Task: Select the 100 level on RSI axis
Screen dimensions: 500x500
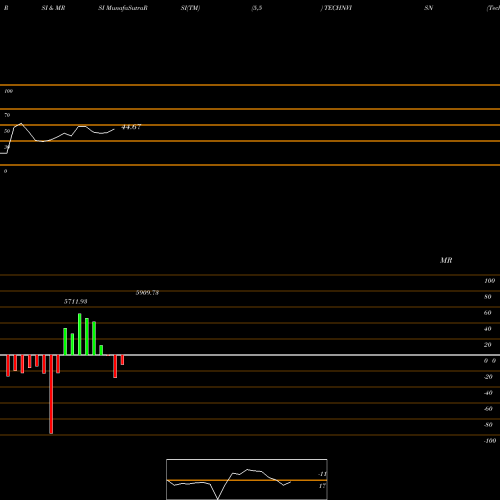Action: pyautogui.click(x=8, y=91)
